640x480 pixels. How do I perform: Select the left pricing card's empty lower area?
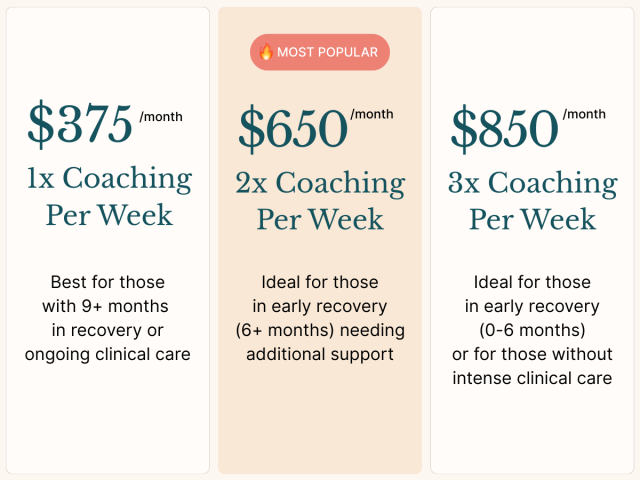point(108,420)
